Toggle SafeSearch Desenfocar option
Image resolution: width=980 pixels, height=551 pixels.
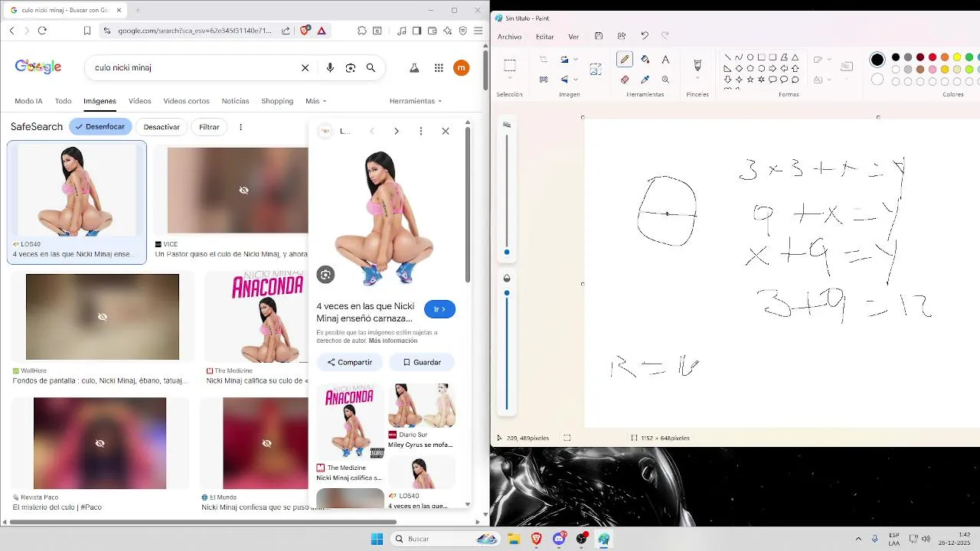(x=100, y=127)
